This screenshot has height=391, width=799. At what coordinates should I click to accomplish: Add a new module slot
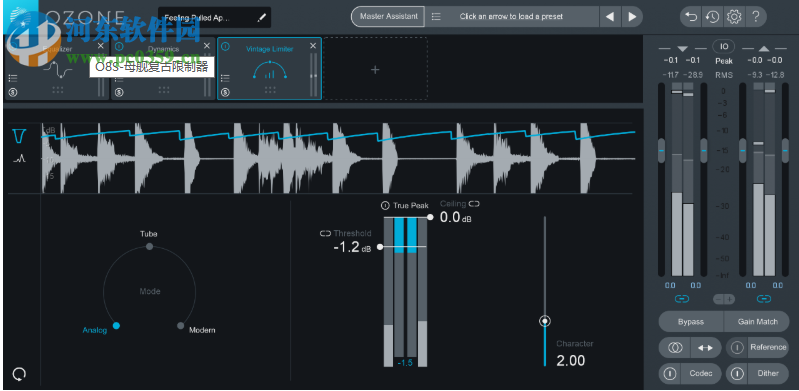tap(376, 69)
